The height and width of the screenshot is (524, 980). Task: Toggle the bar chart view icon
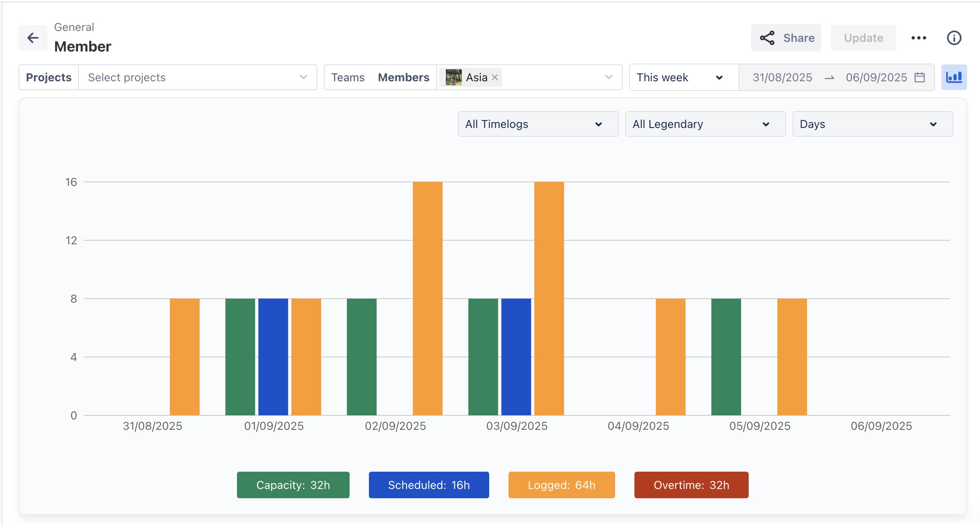(x=953, y=77)
